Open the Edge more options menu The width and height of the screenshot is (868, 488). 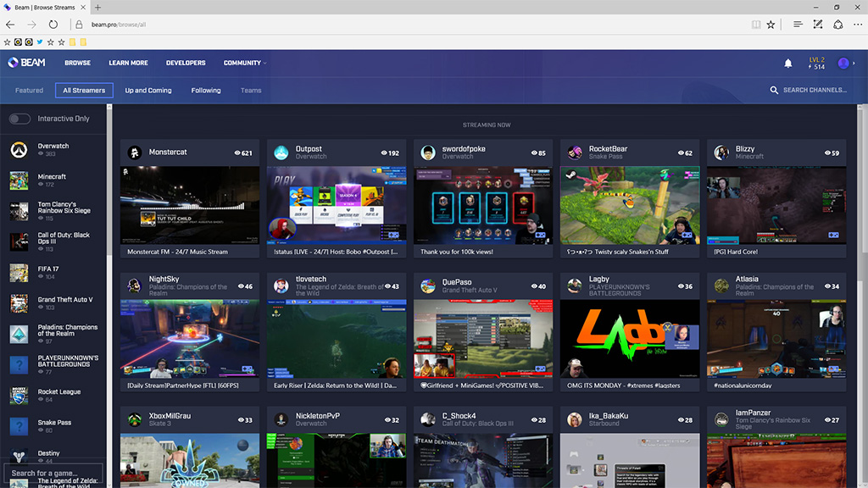pyautogui.click(x=858, y=25)
